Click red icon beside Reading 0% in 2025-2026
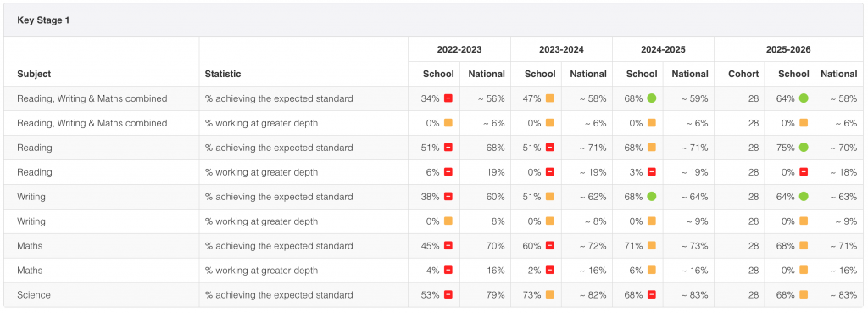Screen dimensions: 868x313 pyautogui.click(x=804, y=171)
